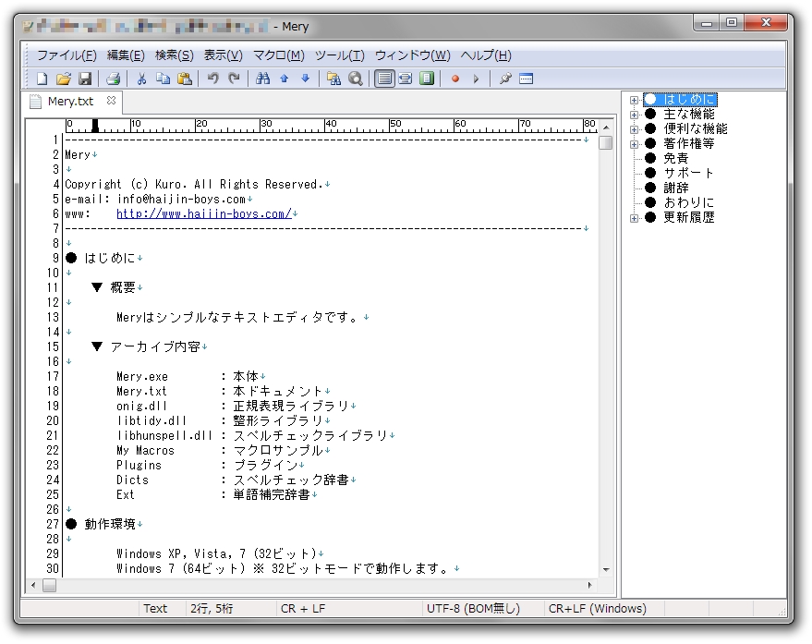The image size is (812, 644).
Task: Open the マクロ(M) menu
Action: coord(279,55)
